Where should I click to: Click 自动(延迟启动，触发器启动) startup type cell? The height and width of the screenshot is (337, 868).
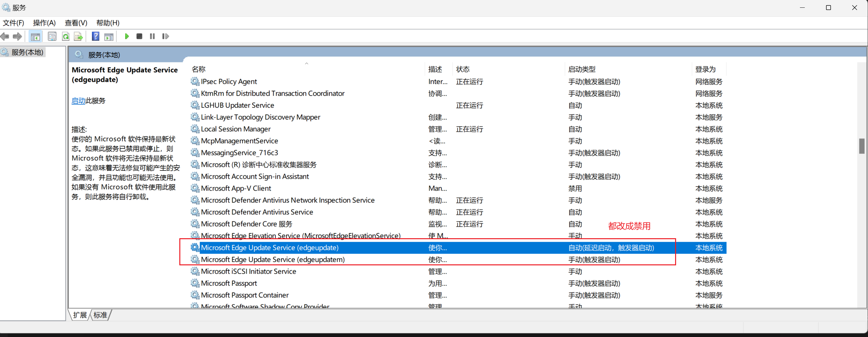click(611, 248)
